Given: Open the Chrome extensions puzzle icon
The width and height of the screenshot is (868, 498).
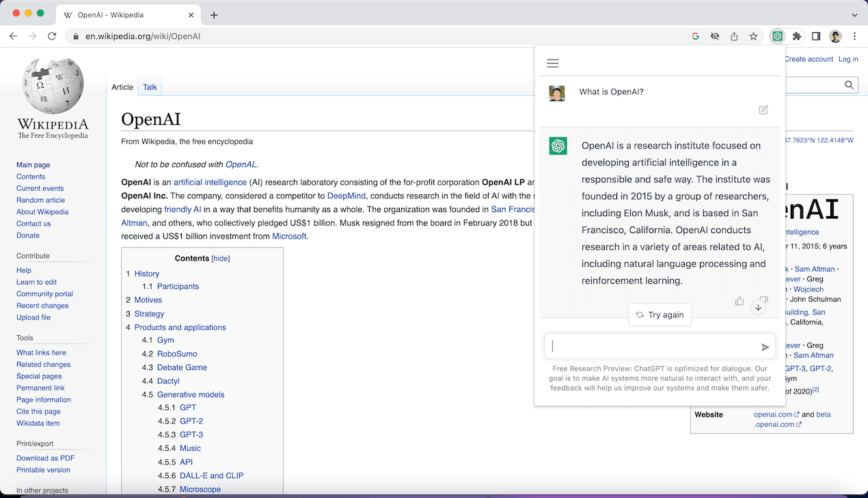Looking at the screenshot, I should pos(797,36).
